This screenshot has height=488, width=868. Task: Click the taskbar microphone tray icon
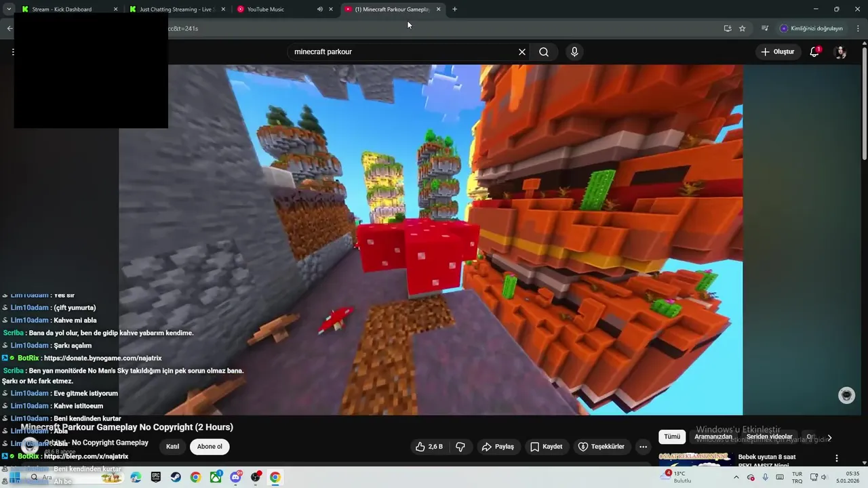click(766, 477)
